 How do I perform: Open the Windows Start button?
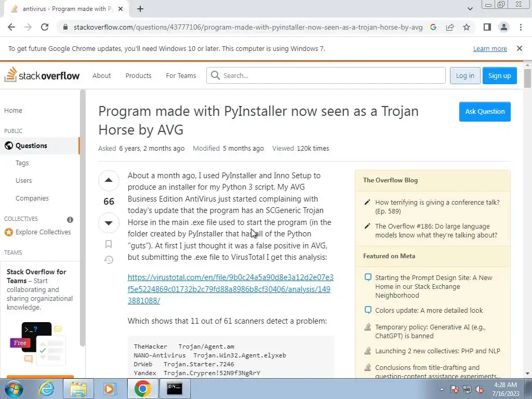click(x=14, y=389)
